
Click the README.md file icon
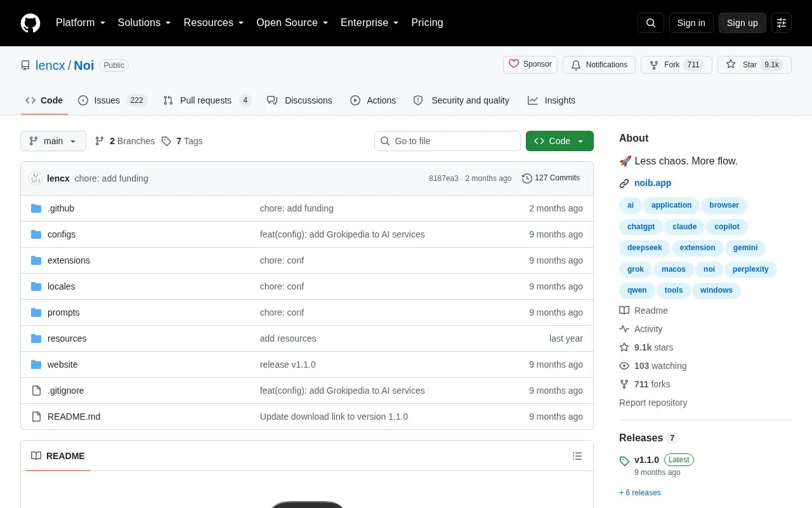coord(36,417)
